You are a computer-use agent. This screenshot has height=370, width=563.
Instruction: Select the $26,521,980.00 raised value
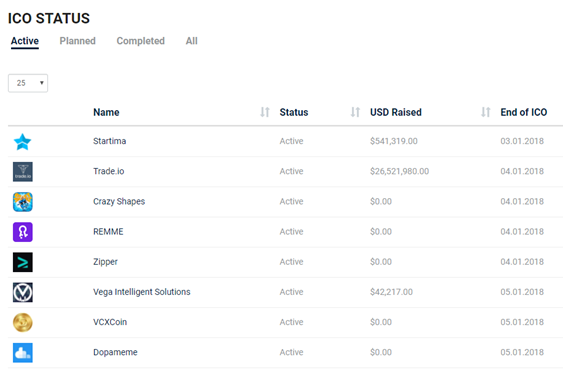point(400,171)
